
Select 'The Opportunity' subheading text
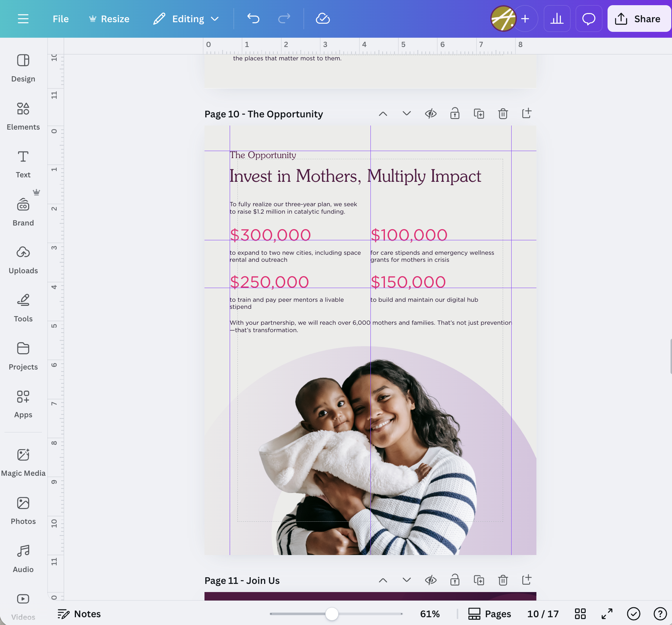click(263, 155)
